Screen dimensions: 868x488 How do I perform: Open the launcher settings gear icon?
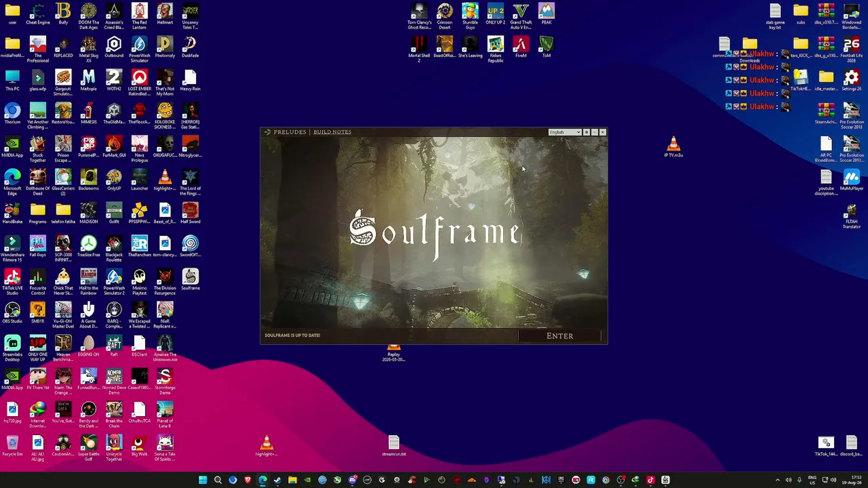(587, 132)
